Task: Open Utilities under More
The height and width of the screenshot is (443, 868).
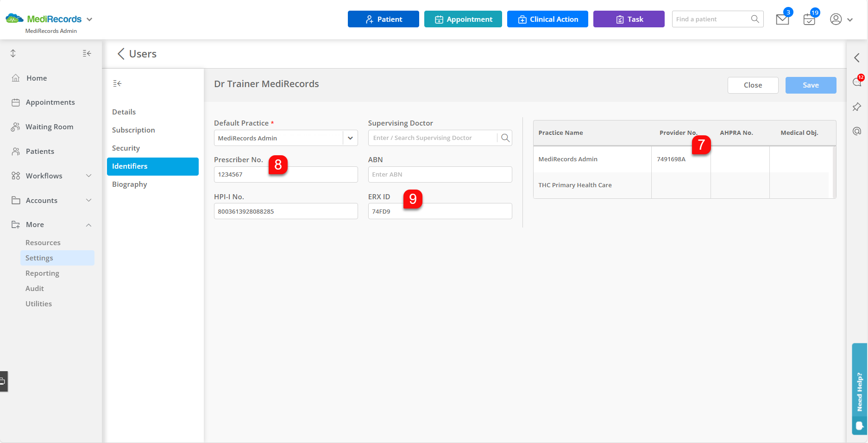Action: click(38, 304)
